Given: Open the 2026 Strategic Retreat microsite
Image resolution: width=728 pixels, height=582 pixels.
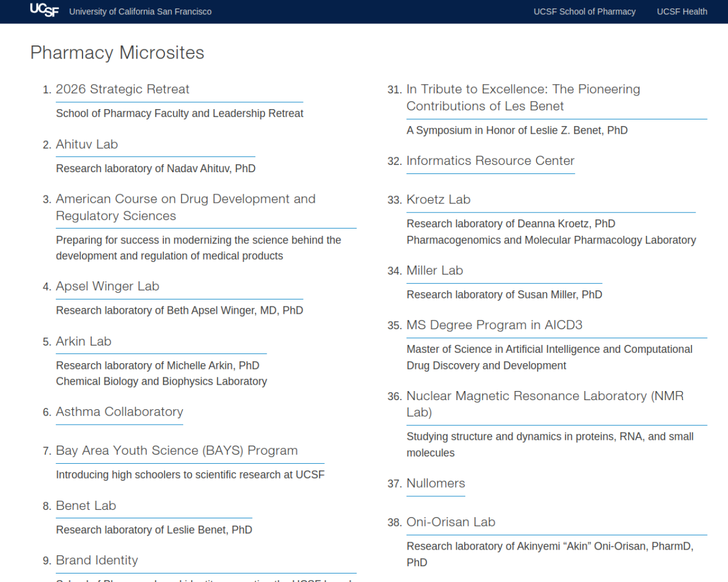Looking at the screenshot, I should [122, 89].
